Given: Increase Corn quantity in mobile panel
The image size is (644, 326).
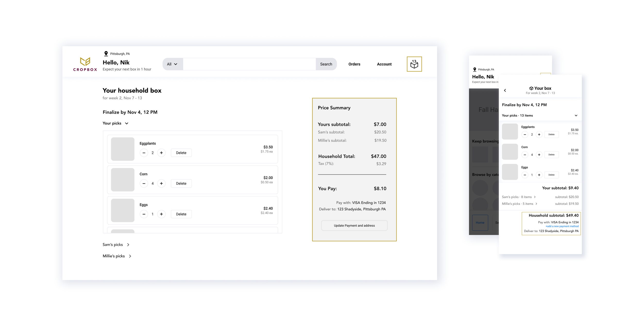Looking at the screenshot, I should (x=539, y=155).
